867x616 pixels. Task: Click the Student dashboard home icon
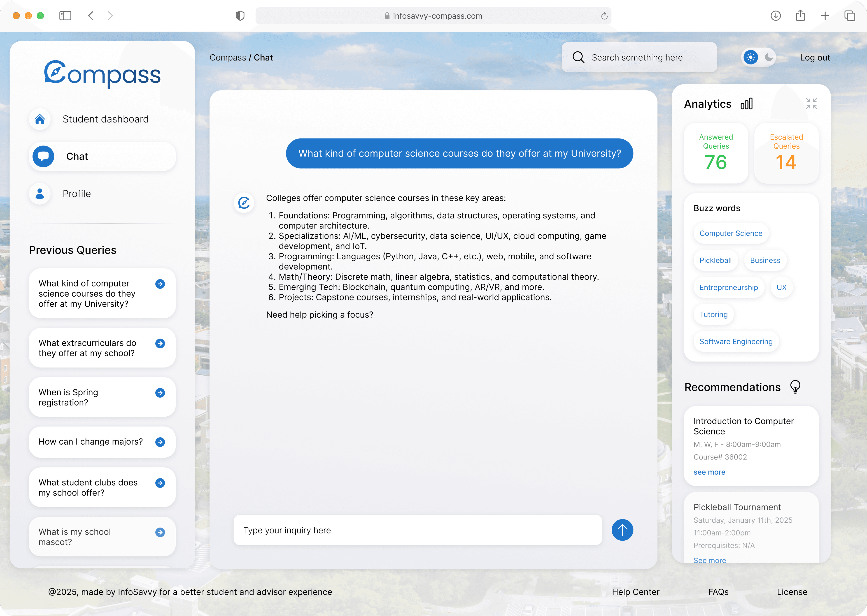point(40,119)
